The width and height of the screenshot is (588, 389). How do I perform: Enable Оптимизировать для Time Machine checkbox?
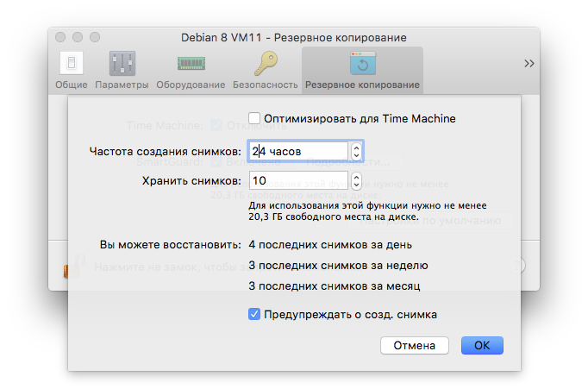[254, 118]
